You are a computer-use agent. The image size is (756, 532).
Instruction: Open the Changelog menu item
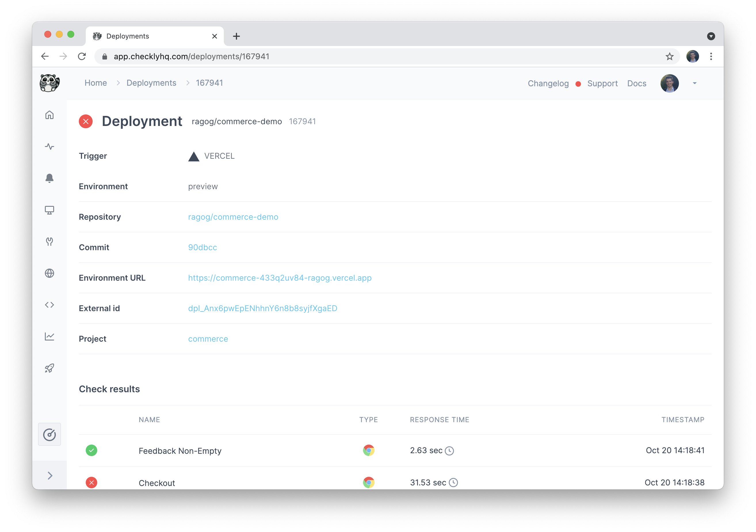click(548, 84)
